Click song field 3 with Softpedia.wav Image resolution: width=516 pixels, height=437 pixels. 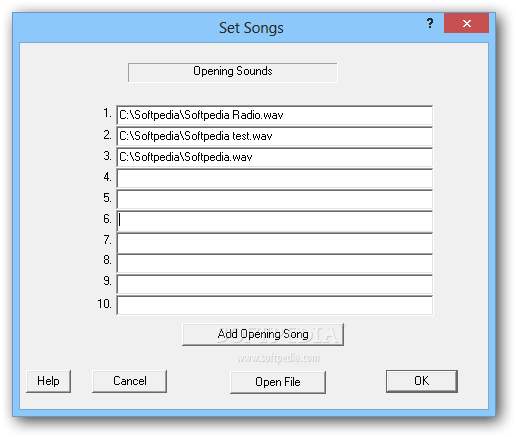click(x=274, y=157)
